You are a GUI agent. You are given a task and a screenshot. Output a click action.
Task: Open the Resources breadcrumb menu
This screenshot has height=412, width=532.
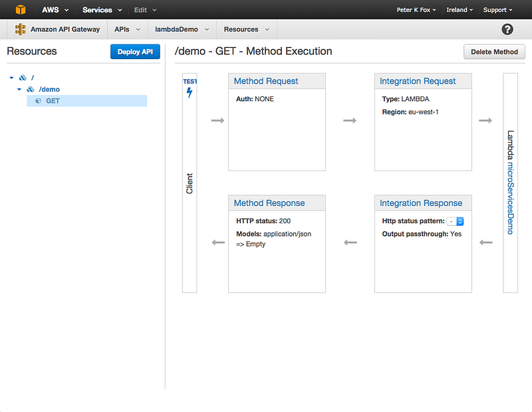click(x=246, y=29)
